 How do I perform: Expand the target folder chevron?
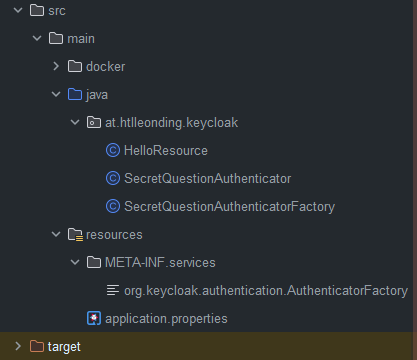click(18, 346)
